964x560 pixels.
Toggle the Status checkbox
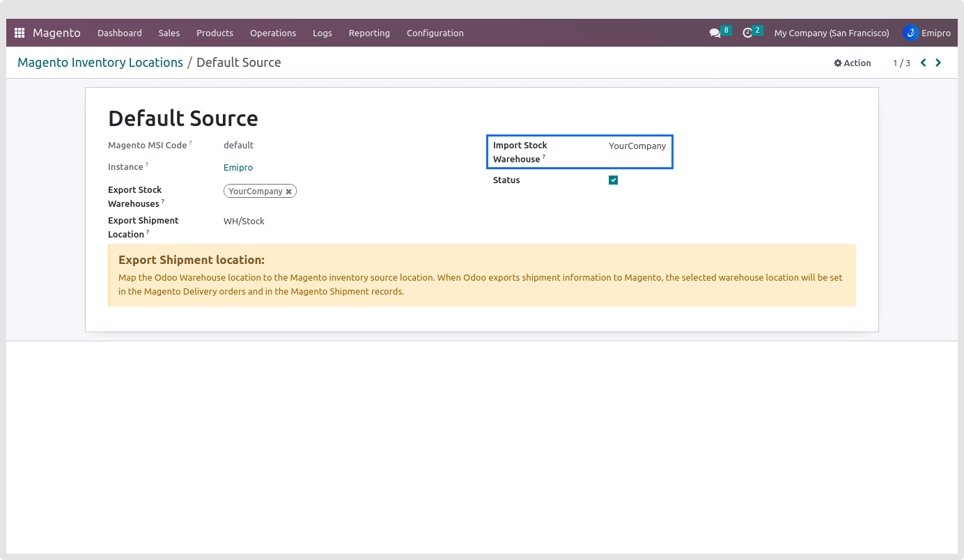tap(613, 180)
